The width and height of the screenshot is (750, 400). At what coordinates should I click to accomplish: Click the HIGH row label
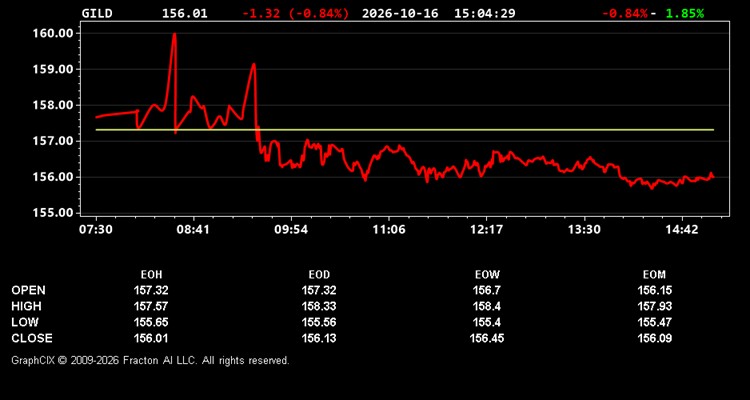coord(26,306)
